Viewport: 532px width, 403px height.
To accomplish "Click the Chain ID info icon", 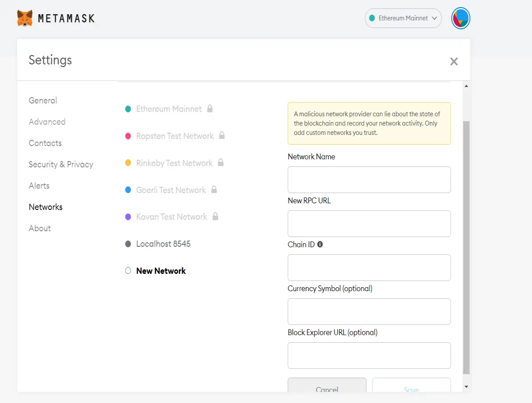I will tap(320, 244).
